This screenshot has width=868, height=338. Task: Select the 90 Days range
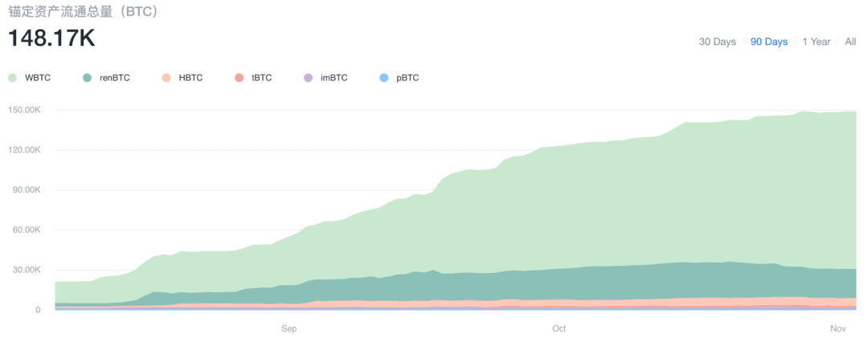(x=769, y=42)
